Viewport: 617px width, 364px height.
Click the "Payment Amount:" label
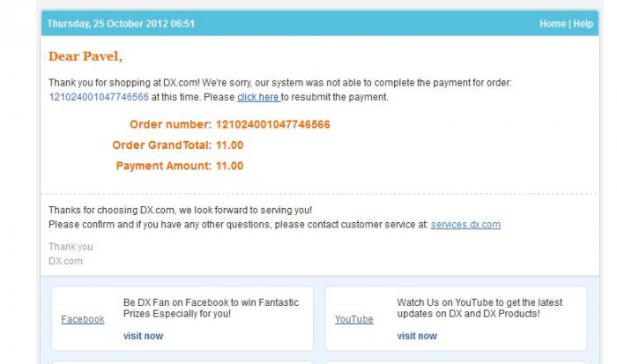point(163,166)
